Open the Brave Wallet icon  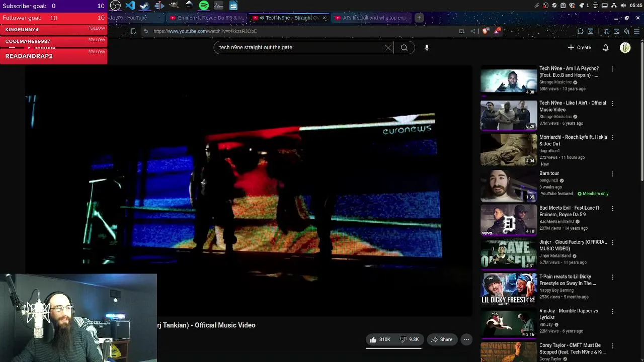(616, 31)
